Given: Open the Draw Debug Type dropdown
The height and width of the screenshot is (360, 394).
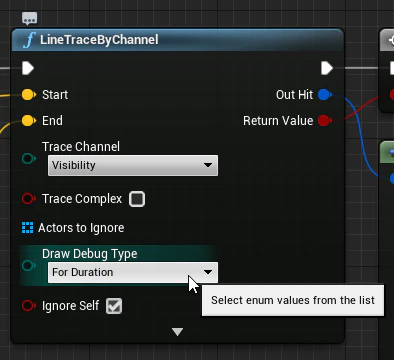Looking at the screenshot, I should [133, 272].
